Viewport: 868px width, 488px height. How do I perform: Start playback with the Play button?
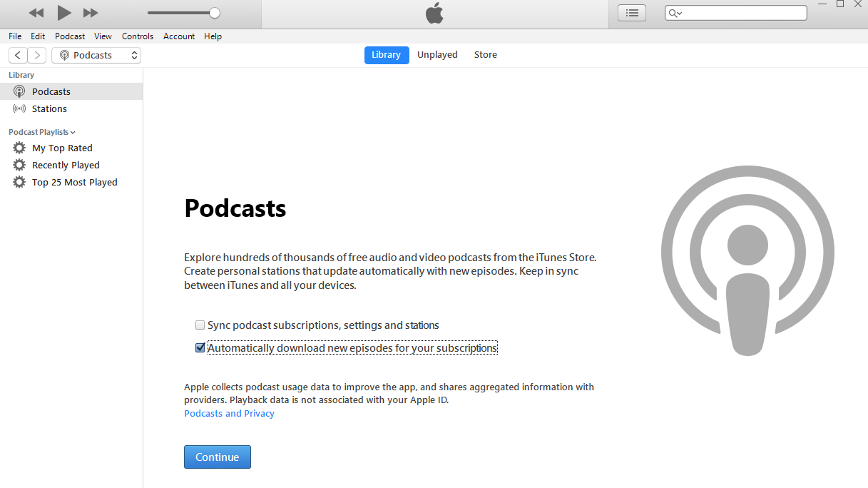click(64, 12)
